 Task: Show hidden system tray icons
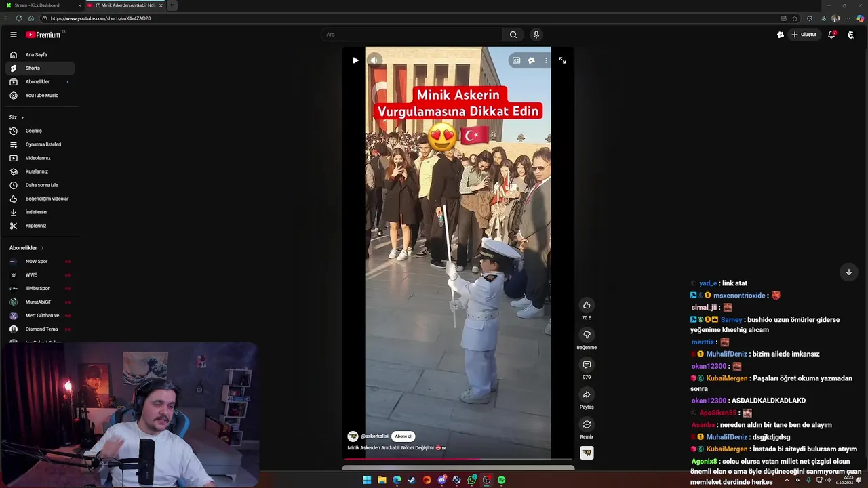pyautogui.click(x=787, y=480)
